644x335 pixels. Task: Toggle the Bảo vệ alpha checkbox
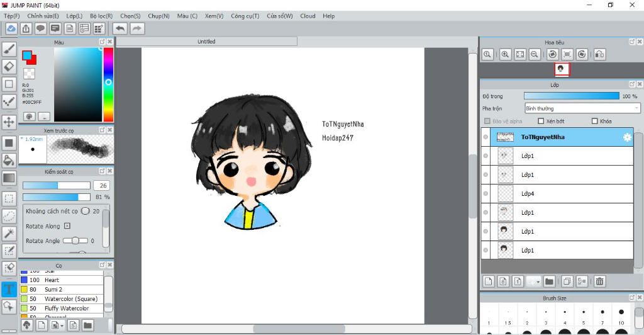[x=487, y=122]
